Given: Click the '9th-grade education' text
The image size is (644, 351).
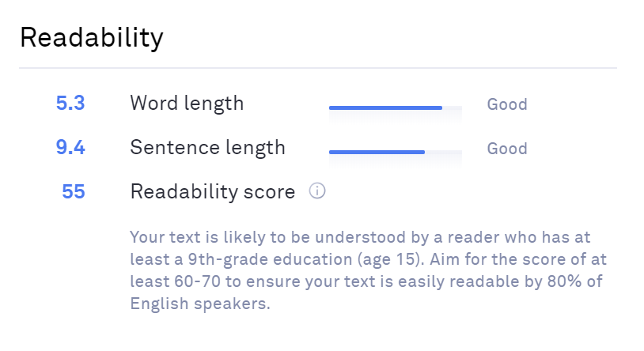Looking at the screenshot, I should click(x=271, y=259).
